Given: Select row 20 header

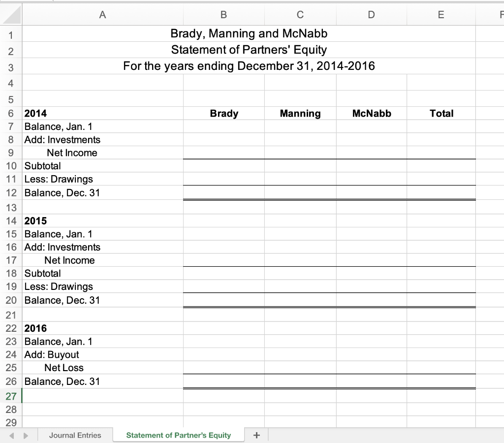Looking at the screenshot, I should click(x=11, y=300).
